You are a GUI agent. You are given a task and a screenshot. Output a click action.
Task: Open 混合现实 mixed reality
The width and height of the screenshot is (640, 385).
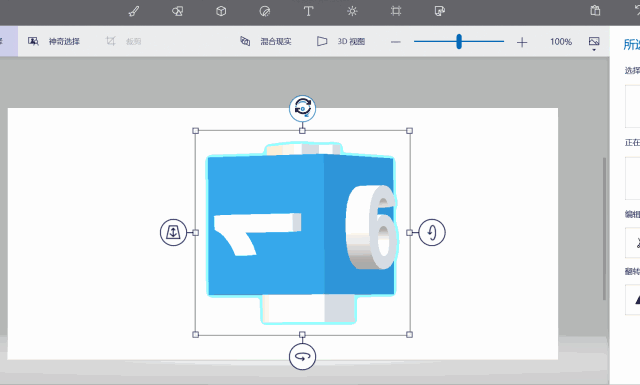pyautogui.click(x=265, y=41)
